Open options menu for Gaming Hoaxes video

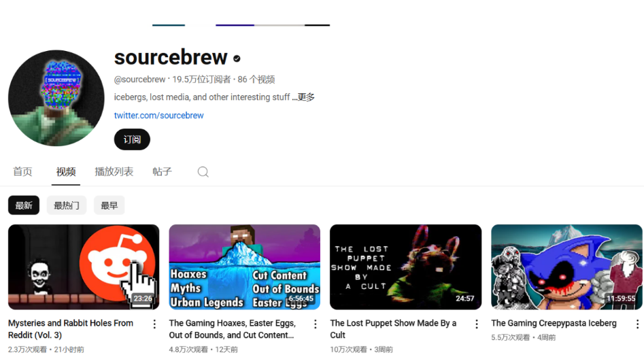(x=316, y=324)
